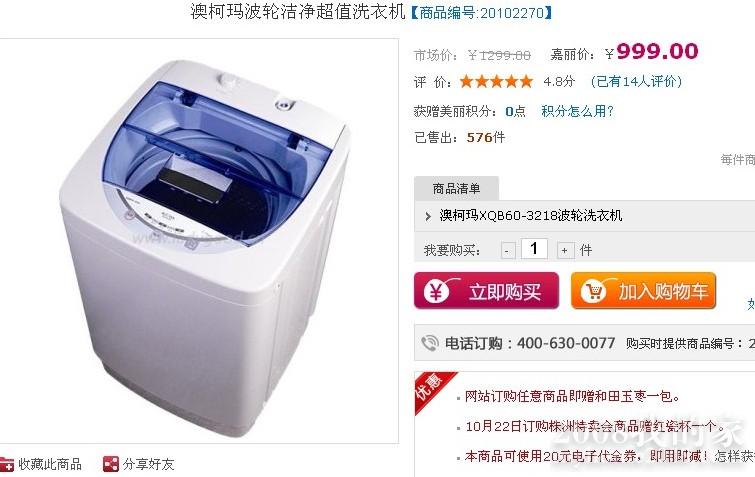Increase quantity with the plus button
755x477 pixels.
coord(564,251)
